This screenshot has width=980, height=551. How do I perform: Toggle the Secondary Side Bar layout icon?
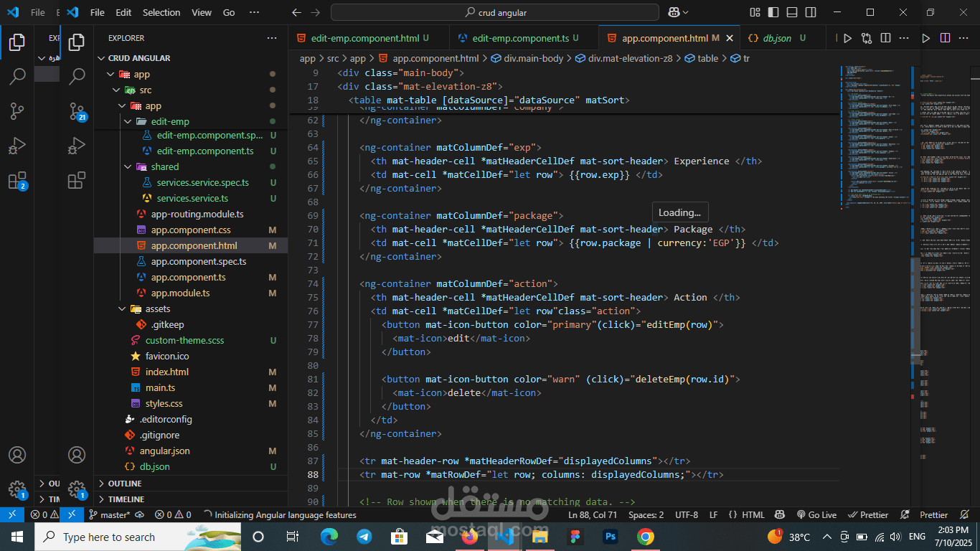pyautogui.click(x=809, y=12)
